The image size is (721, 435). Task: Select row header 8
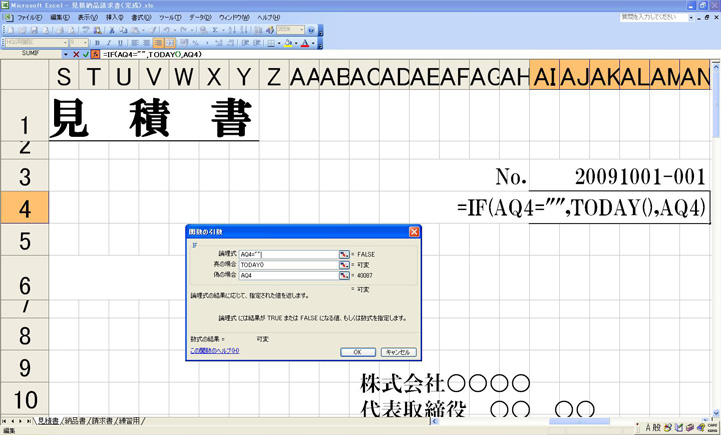[x=24, y=335]
